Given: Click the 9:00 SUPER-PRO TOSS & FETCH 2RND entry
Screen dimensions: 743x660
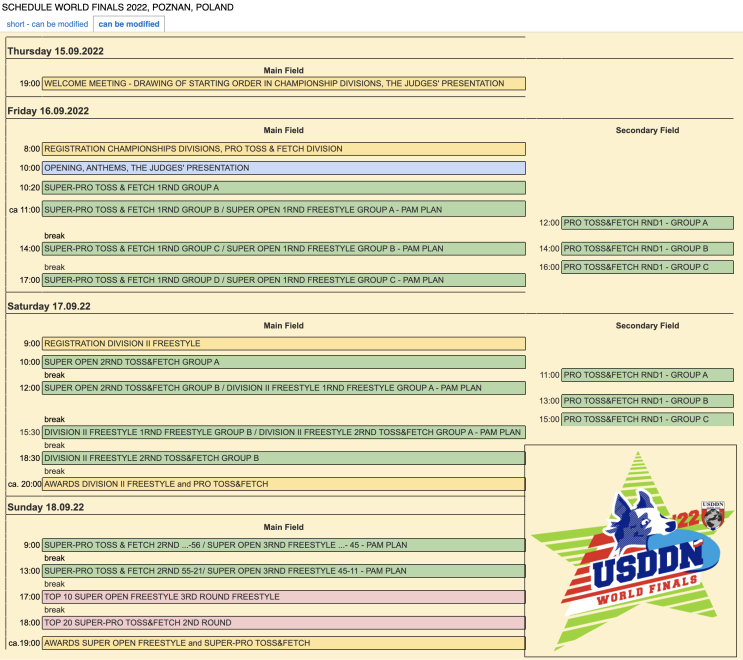Looking at the screenshot, I should [x=284, y=545].
